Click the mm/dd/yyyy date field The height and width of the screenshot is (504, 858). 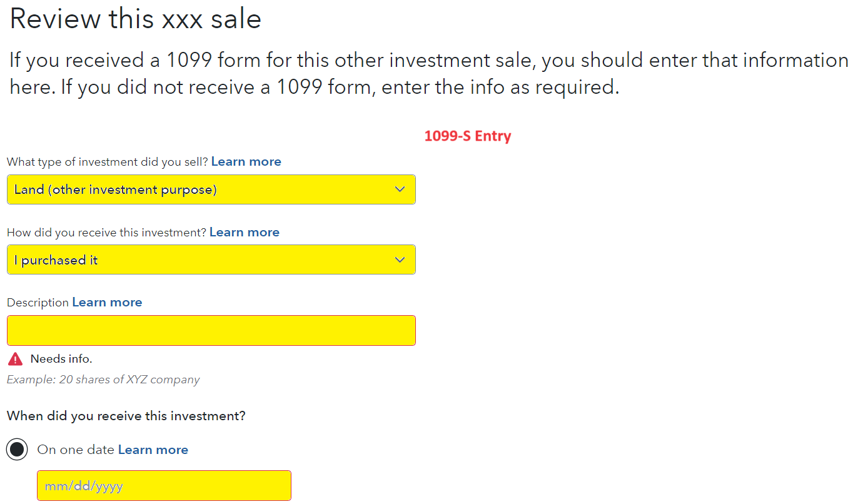(x=164, y=486)
